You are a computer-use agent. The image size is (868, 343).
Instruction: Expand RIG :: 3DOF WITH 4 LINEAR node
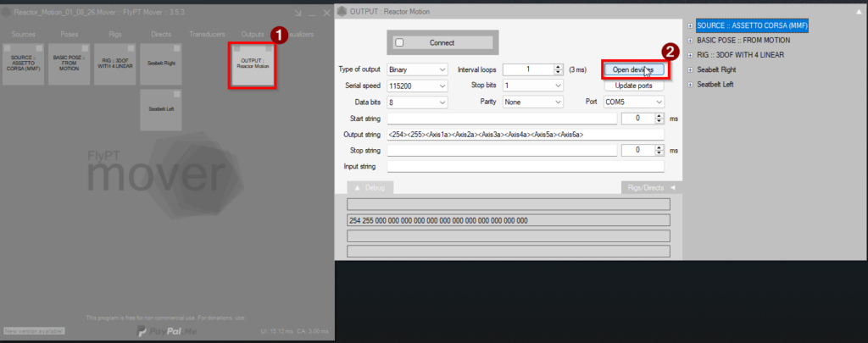(x=690, y=55)
